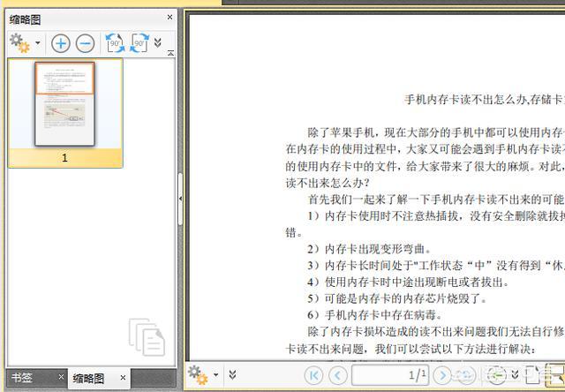This screenshot has height=392, width=565.
Task: Close the 缩略图 tab at bottom
Action: (123, 378)
